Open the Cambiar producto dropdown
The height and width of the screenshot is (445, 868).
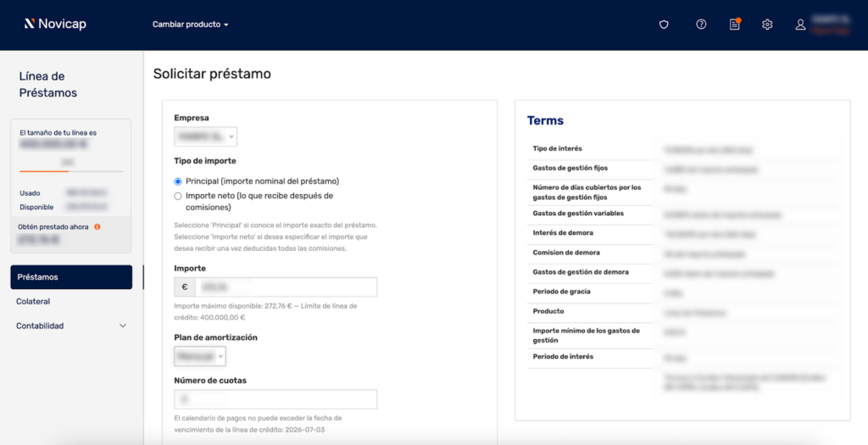(x=191, y=25)
